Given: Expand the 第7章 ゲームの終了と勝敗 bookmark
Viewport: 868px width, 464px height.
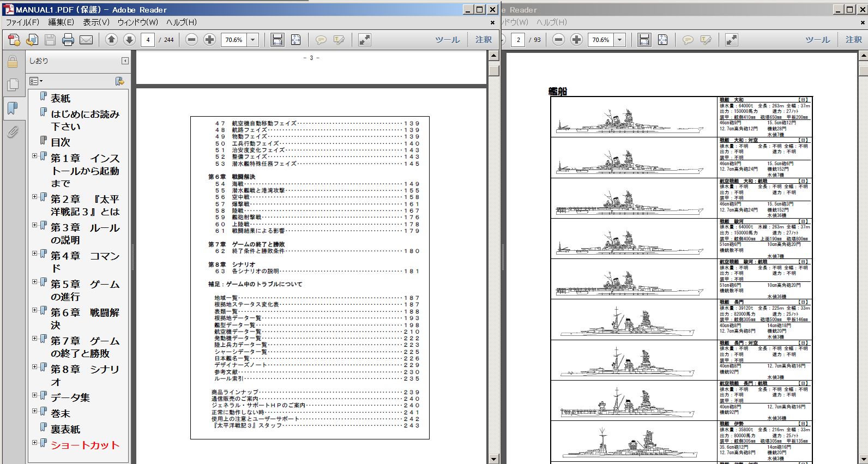Looking at the screenshot, I should [x=35, y=339].
